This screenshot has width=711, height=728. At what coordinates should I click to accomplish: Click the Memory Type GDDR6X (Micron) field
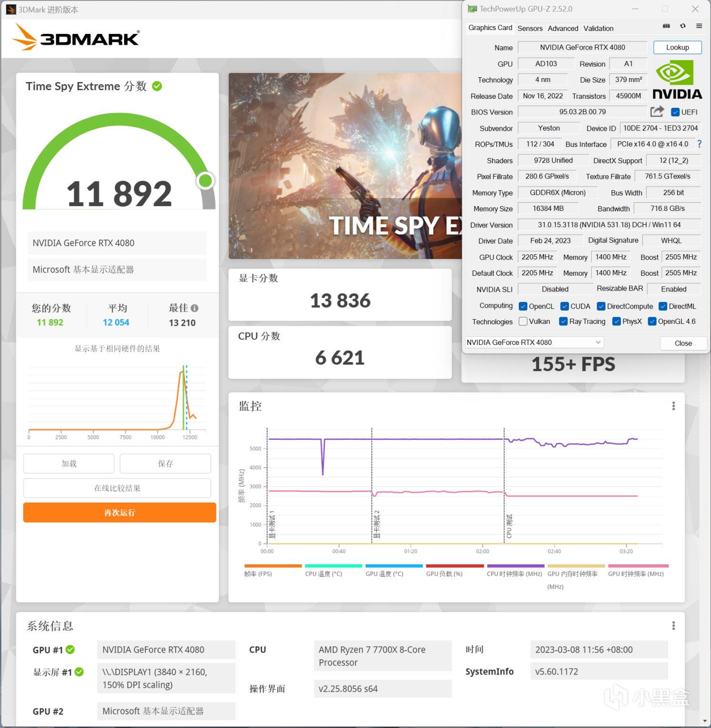[x=557, y=193]
